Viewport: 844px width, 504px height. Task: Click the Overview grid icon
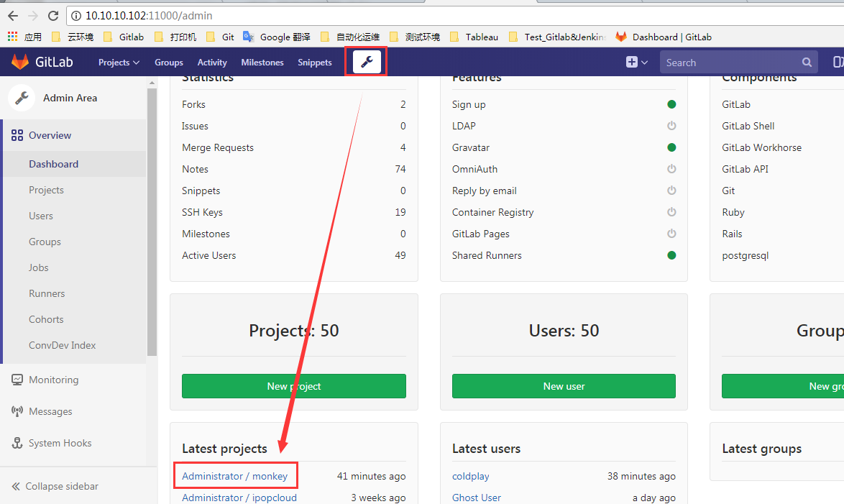(17, 135)
